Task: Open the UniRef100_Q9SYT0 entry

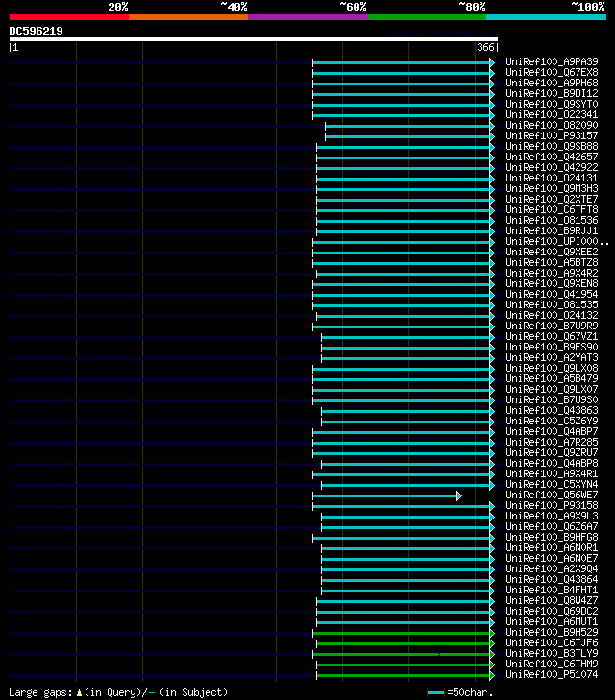Action: click(x=552, y=104)
